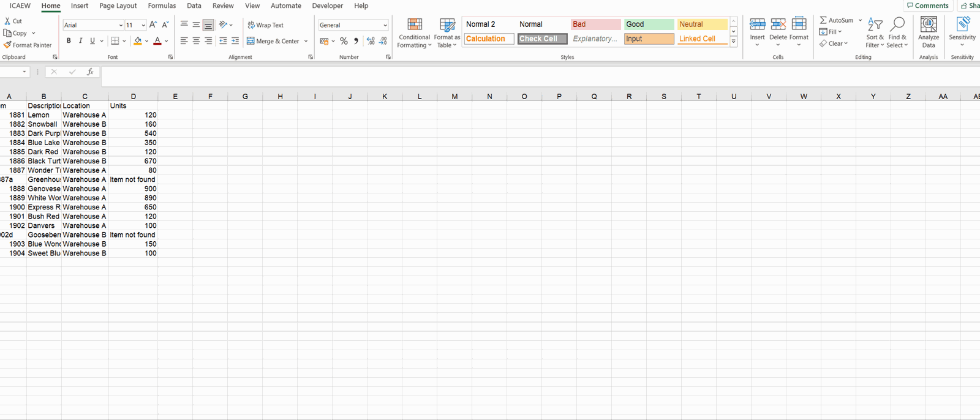980x420 pixels.
Task: Toggle Italic formatting
Action: (x=80, y=41)
